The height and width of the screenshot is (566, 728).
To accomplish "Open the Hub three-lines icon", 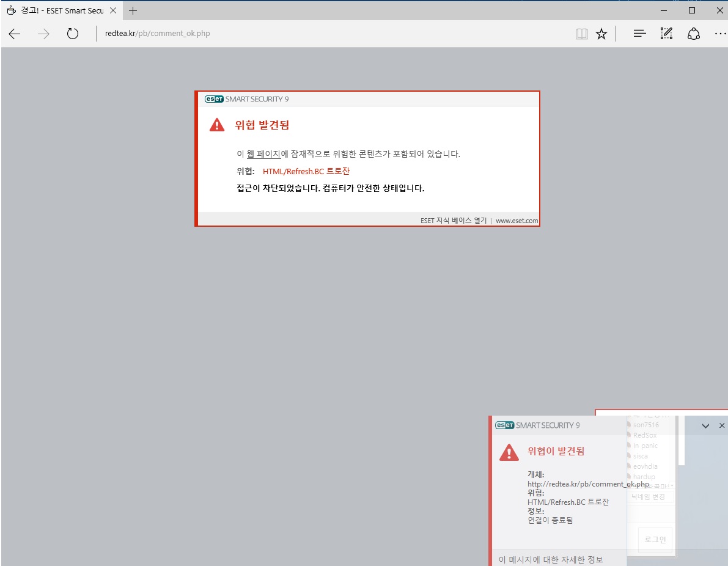I will pos(639,34).
